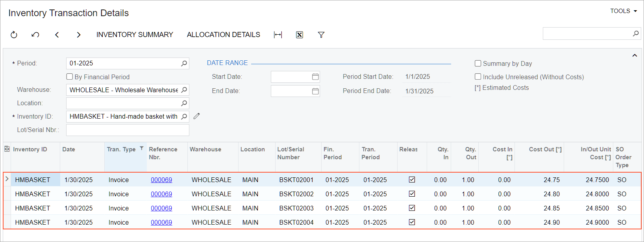Open the TOOLS dropdown menu

623,11
